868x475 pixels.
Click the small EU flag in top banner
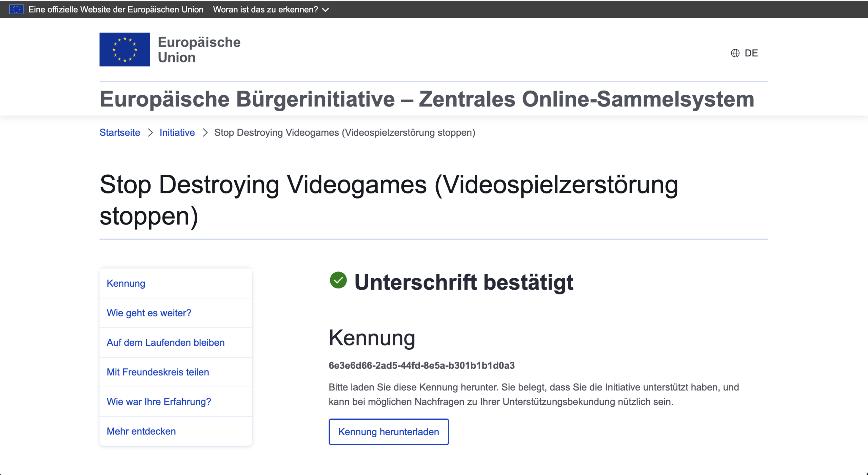[x=16, y=9]
